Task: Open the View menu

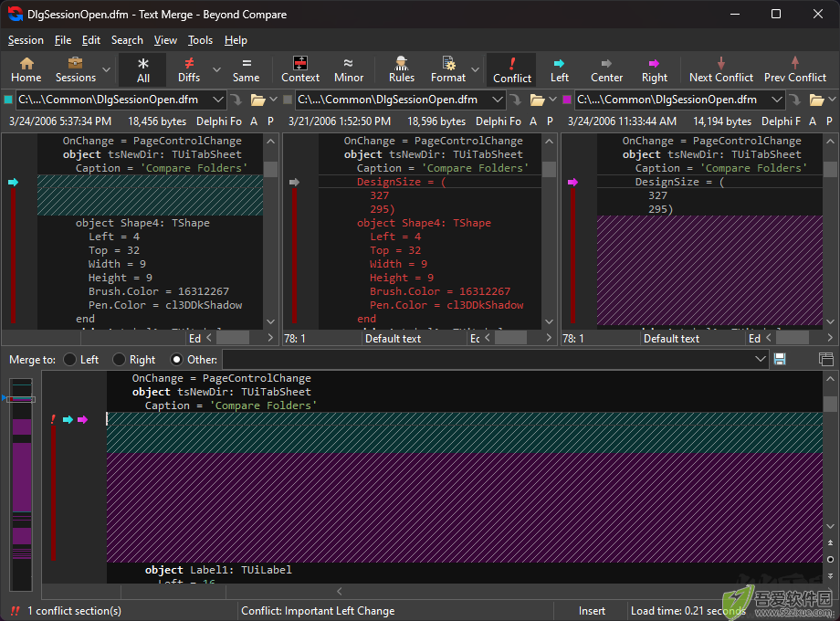Action: click(165, 40)
